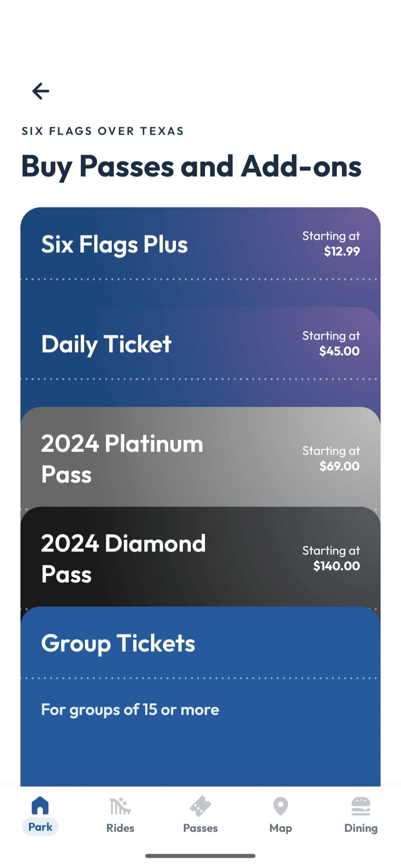
Task: Tap "For groups of 15 or more" text
Action: 130,710
